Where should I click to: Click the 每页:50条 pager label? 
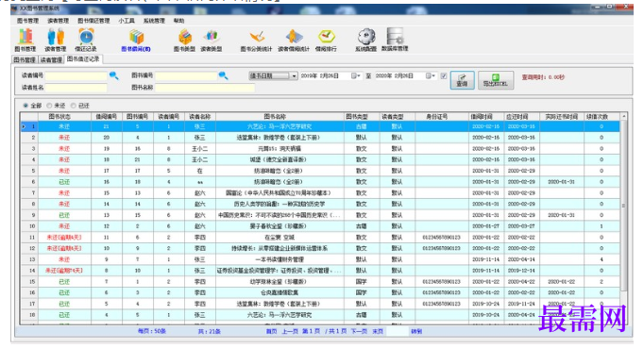point(151,331)
